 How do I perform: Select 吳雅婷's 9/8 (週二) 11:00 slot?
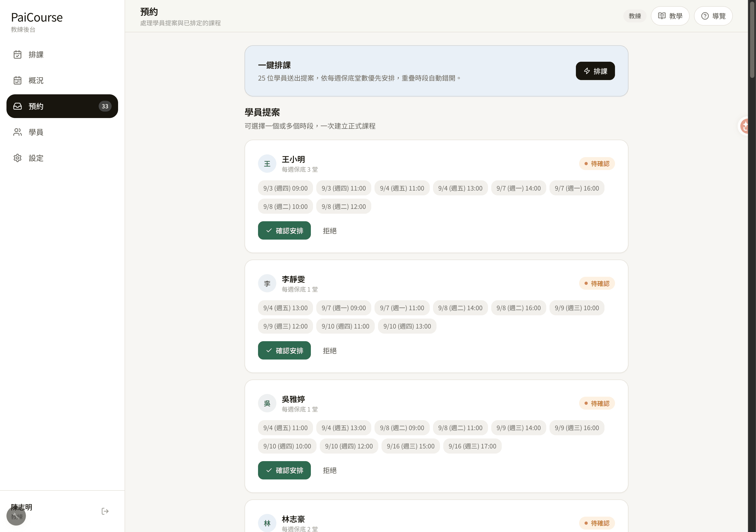(x=460, y=428)
